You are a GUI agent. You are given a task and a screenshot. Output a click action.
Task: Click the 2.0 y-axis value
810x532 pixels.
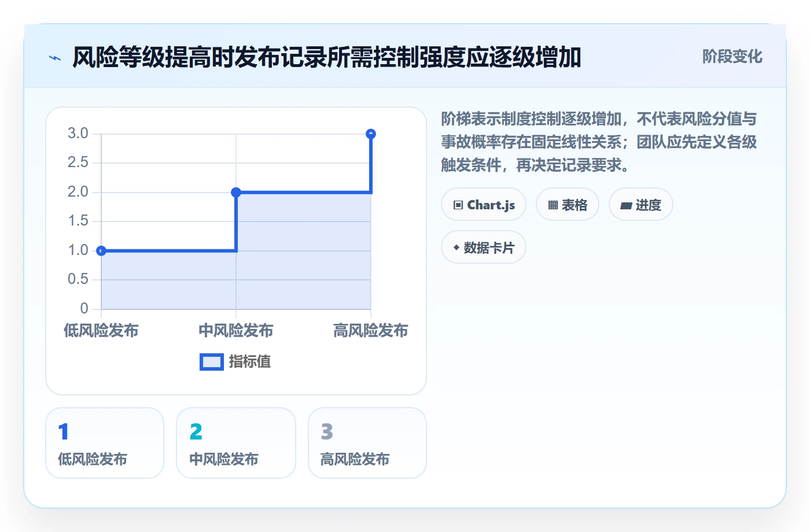point(78,192)
